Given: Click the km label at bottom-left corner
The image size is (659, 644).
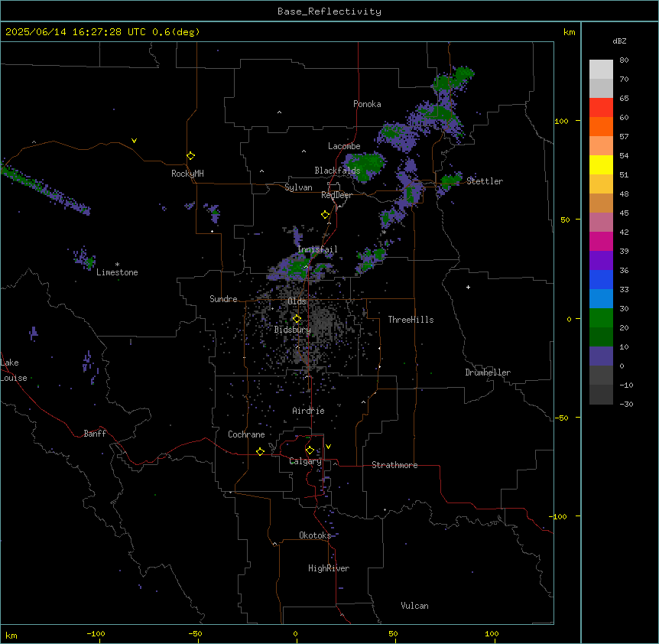Looking at the screenshot, I should (11, 635).
